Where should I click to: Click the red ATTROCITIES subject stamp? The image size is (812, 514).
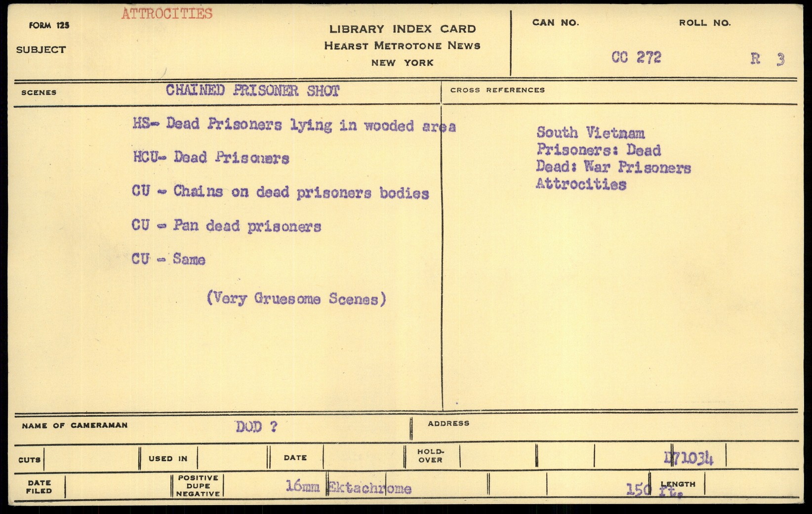click(x=167, y=14)
